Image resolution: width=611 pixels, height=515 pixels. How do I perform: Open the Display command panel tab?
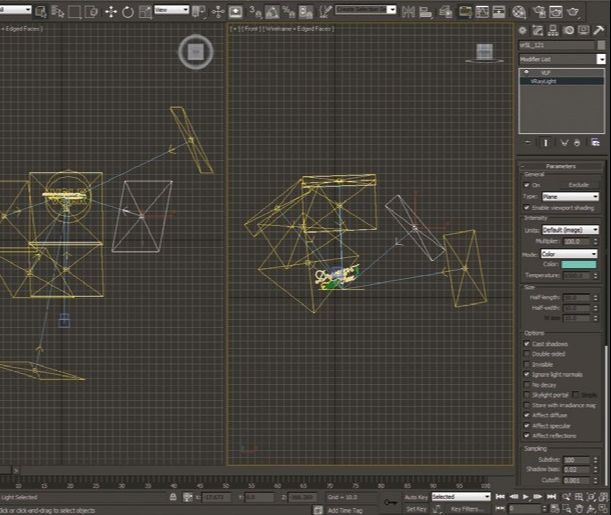583,30
